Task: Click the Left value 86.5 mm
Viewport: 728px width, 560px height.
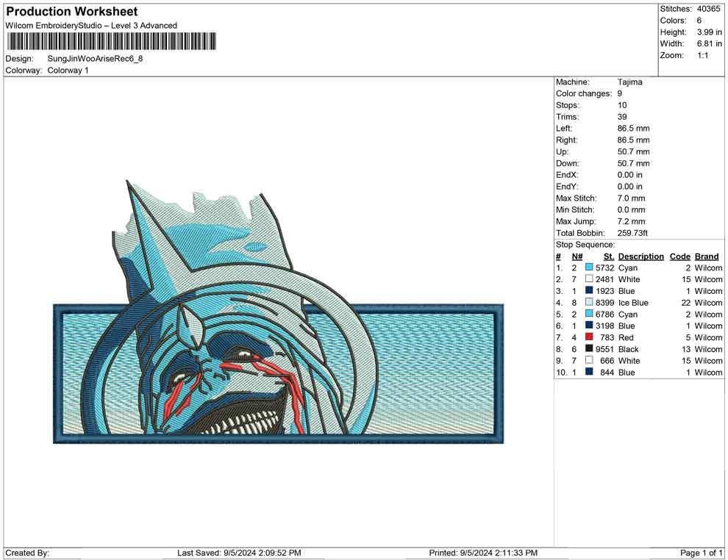Action: 634,128
